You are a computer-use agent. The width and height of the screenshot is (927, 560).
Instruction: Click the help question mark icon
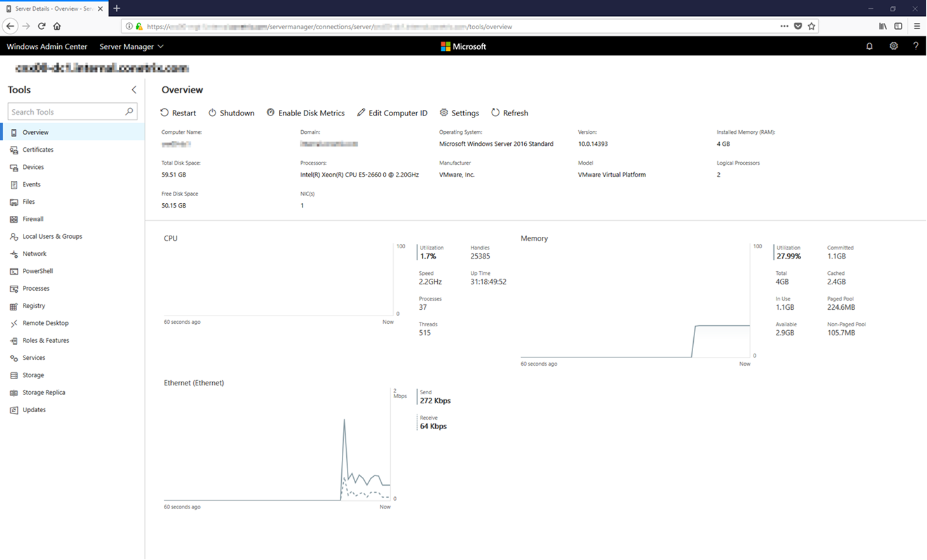click(916, 46)
